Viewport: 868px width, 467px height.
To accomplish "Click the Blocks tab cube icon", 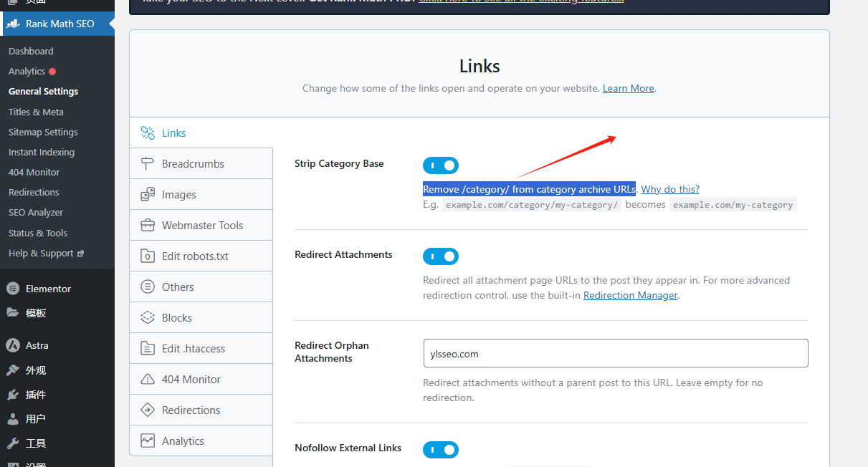I will (x=148, y=317).
